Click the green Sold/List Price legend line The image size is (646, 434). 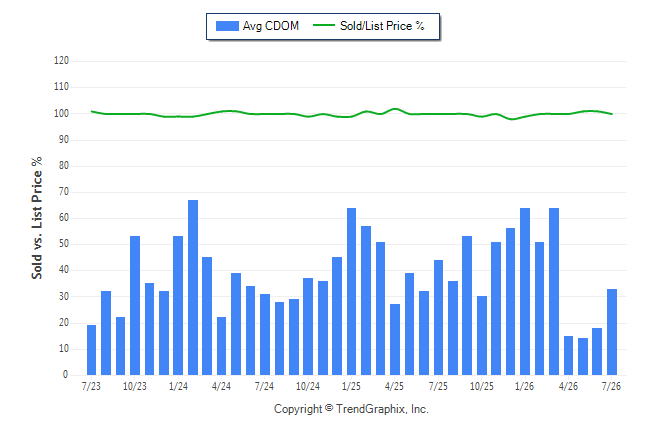click(x=324, y=26)
